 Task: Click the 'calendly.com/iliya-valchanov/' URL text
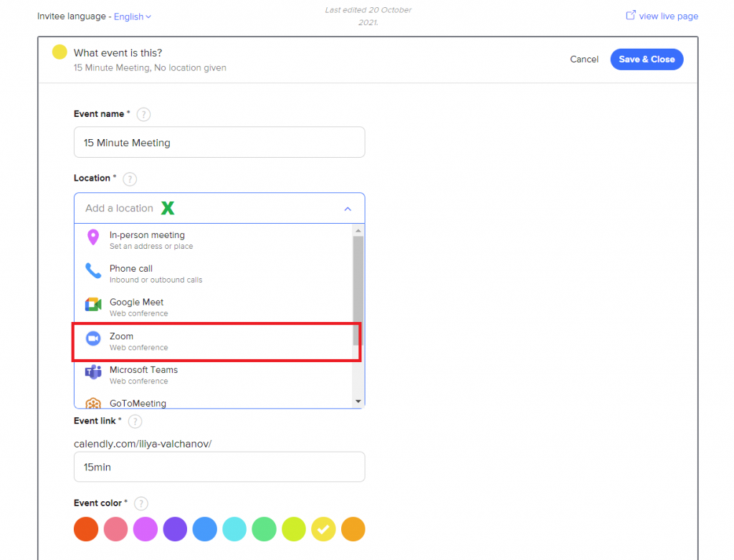coord(143,444)
